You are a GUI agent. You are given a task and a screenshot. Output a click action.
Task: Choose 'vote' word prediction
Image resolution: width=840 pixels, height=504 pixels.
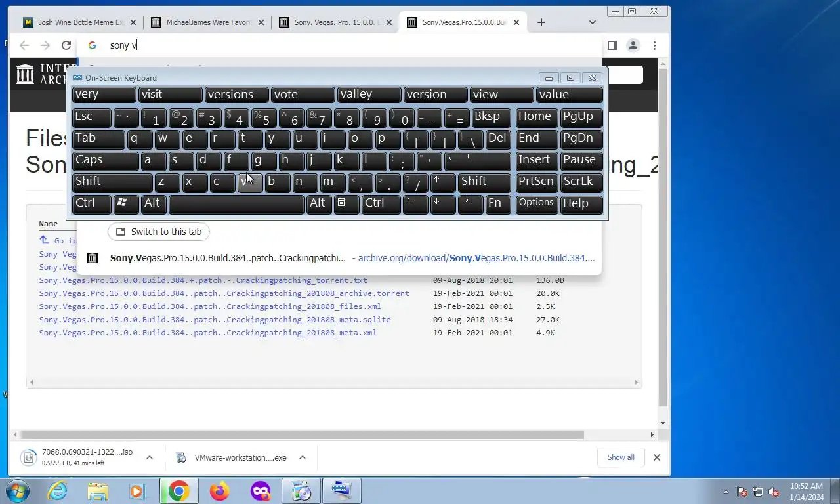pos(303,94)
